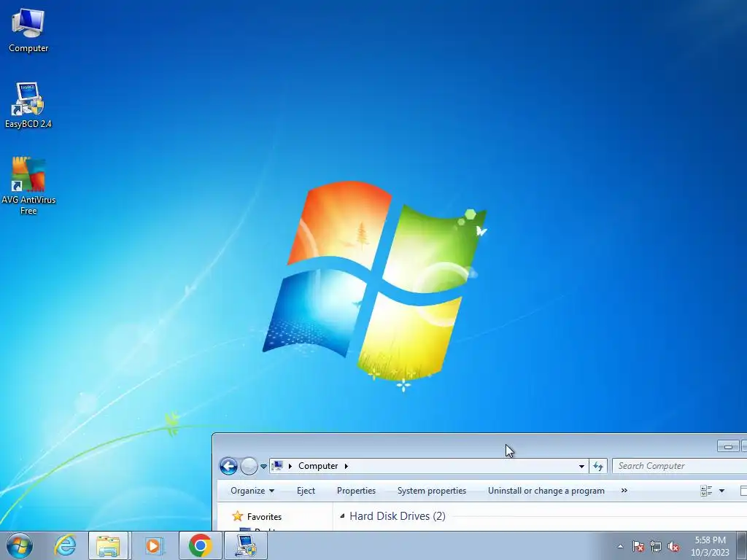Open System properties from the toolbar
This screenshot has height=560, width=747.
432,491
